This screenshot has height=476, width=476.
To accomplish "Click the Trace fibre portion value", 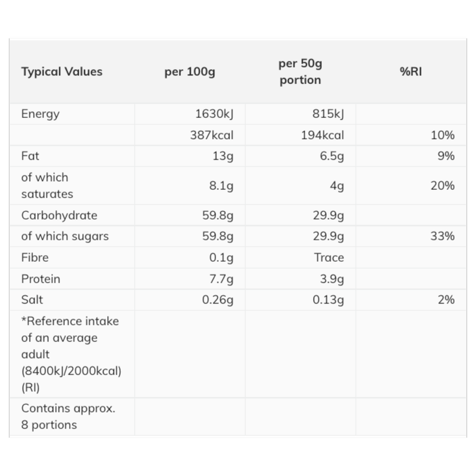I will (x=329, y=258).
